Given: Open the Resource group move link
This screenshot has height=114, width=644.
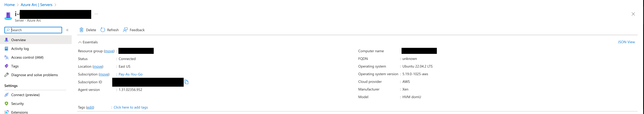Looking at the screenshot, I should (x=109, y=51).
